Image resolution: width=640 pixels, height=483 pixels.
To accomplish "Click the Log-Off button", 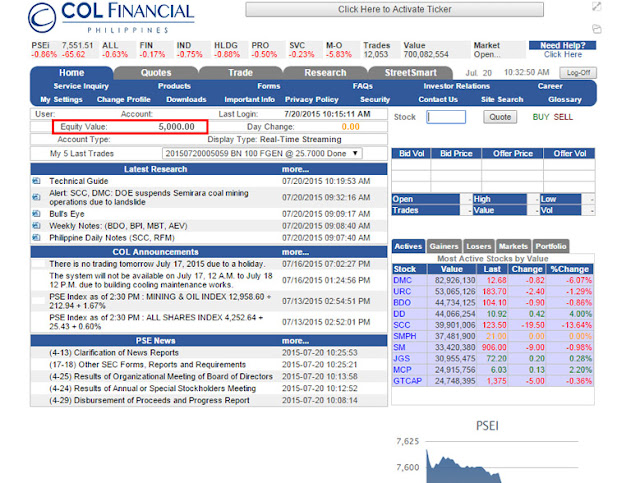I will (578, 73).
